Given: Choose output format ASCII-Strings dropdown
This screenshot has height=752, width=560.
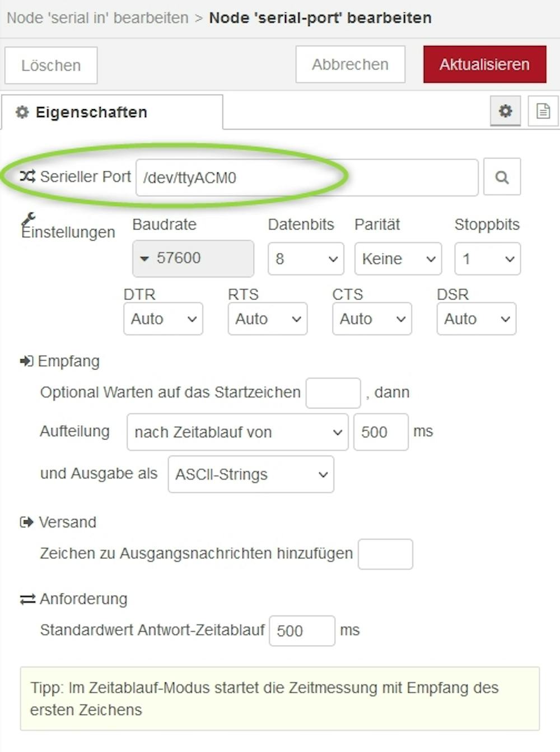Looking at the screenshot, I should click(x=250, y=475).
